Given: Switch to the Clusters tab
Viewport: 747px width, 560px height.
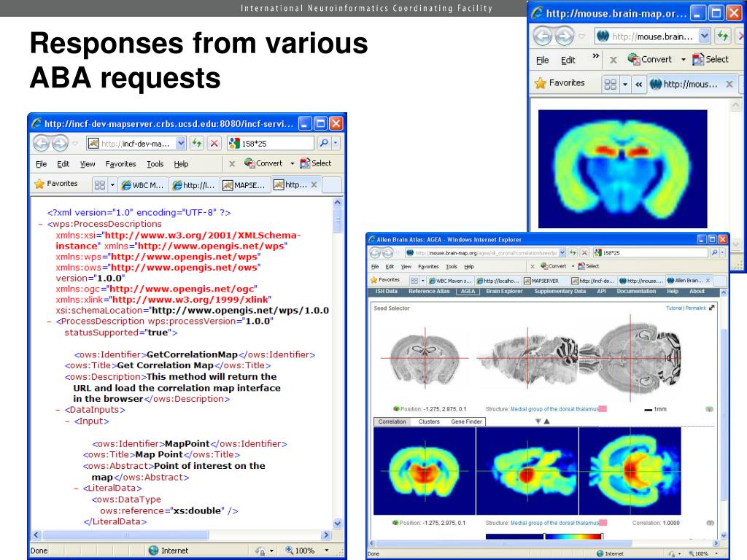Looking at the screenshot, I should click(429, 421).
